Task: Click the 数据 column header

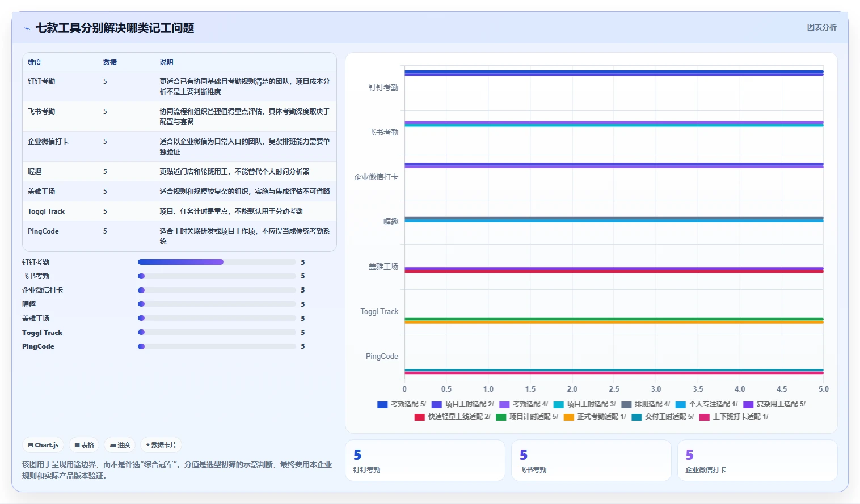Action: 110,62
